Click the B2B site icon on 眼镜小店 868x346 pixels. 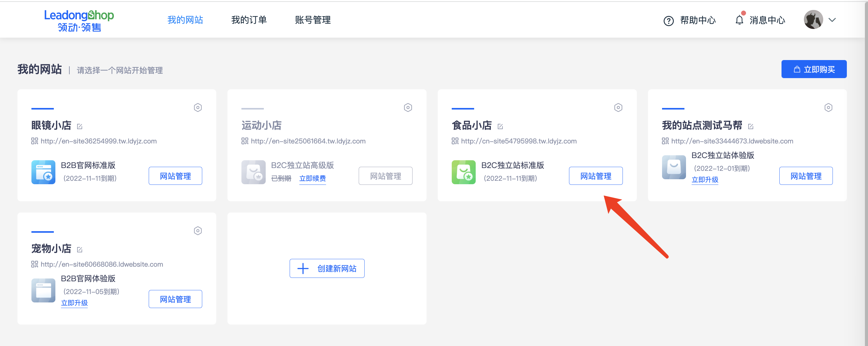pyautogui.click(x=43, y=172)
